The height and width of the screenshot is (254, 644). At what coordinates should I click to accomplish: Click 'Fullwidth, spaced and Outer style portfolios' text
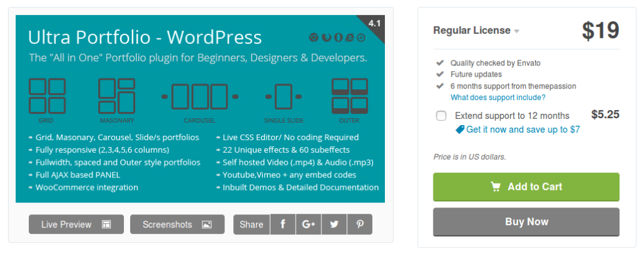(x=118, y=162)
